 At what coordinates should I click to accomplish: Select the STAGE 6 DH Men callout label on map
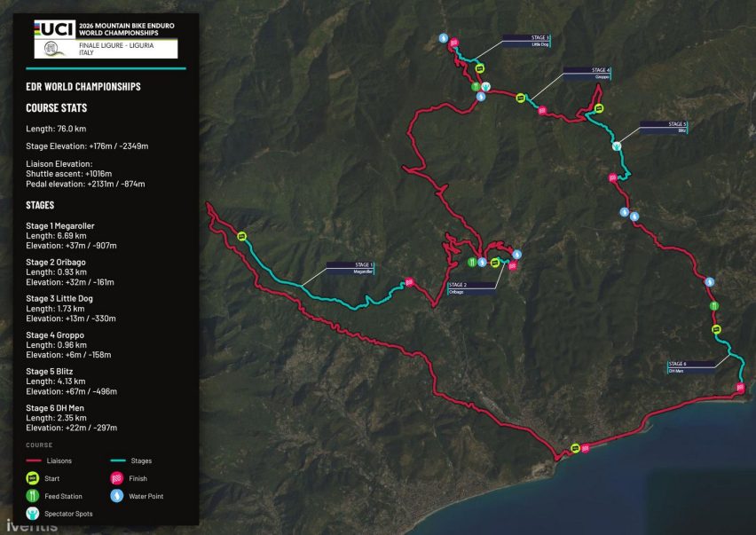(691, 367)
